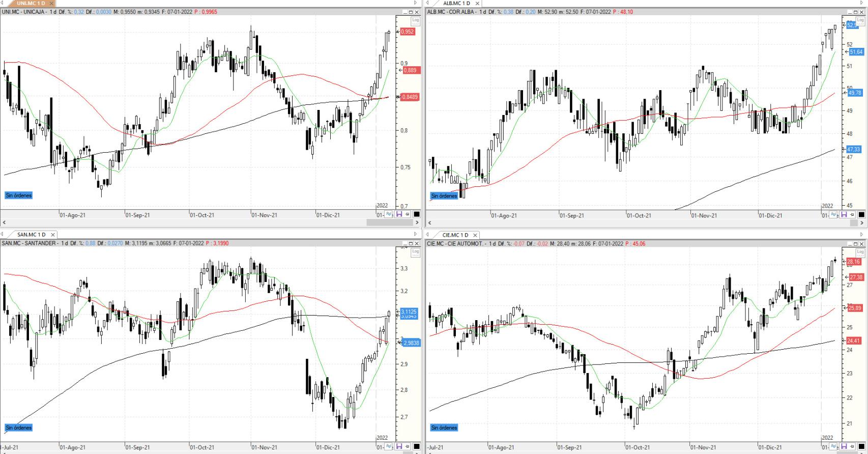The image size is (868, 454).
Task: Toggle Log scale on the CIE AUTOMOT. chart
Action: point(860,252)
